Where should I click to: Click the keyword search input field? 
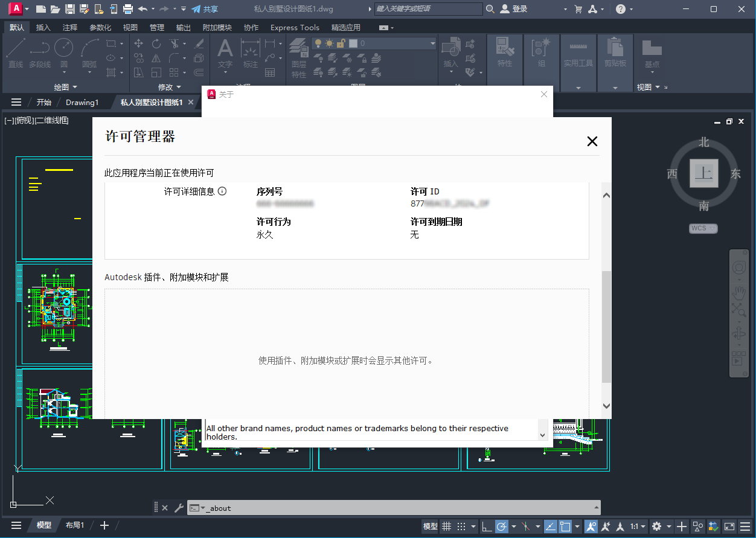click(428, 9)
